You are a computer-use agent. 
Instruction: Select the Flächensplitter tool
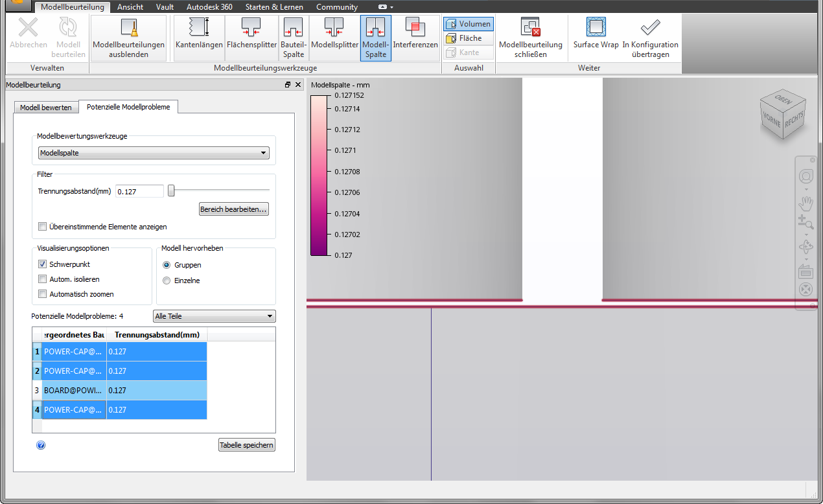click(x=251, y=38)
